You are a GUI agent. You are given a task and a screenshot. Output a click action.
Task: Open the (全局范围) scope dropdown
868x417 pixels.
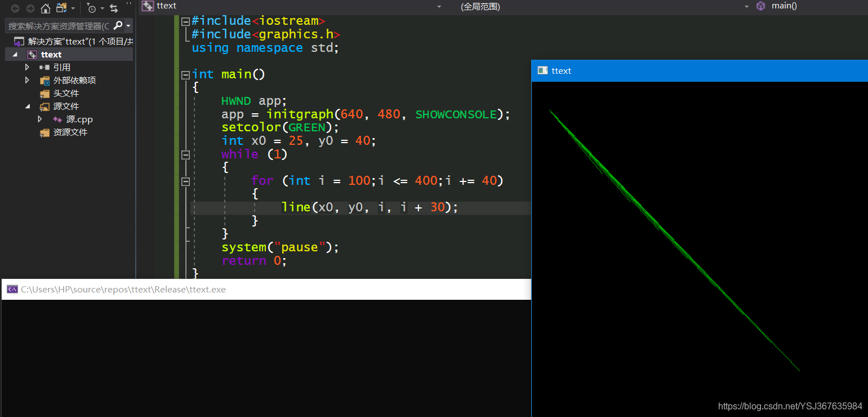pyautogui.click(x=747, y=6)
